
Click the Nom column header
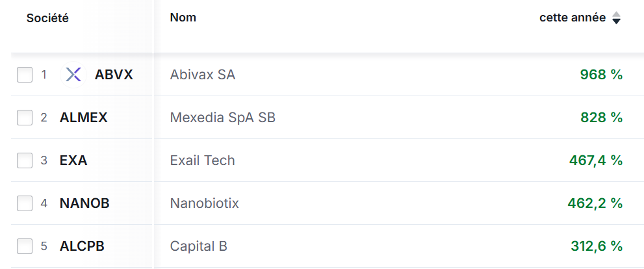(x=183, y=18)
